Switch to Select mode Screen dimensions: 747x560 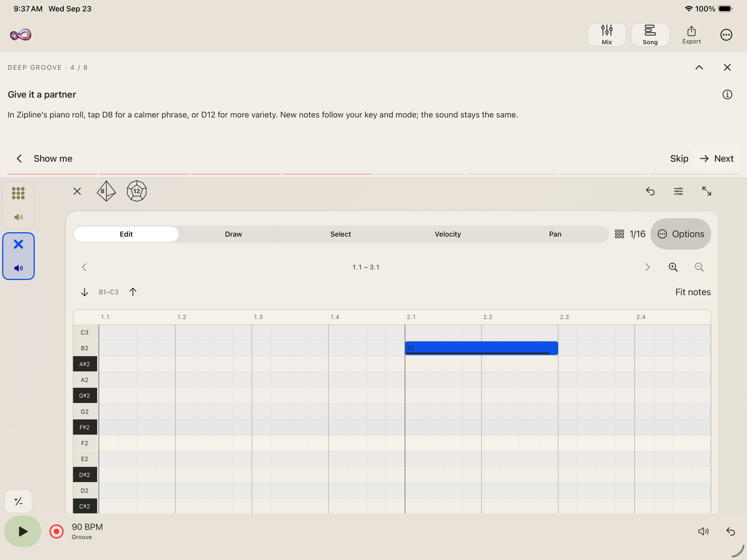(x=340, y=234)
